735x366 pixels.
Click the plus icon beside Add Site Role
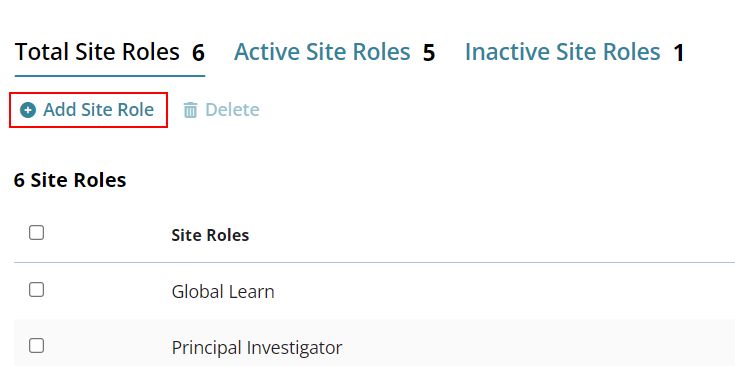click(28, 111)
